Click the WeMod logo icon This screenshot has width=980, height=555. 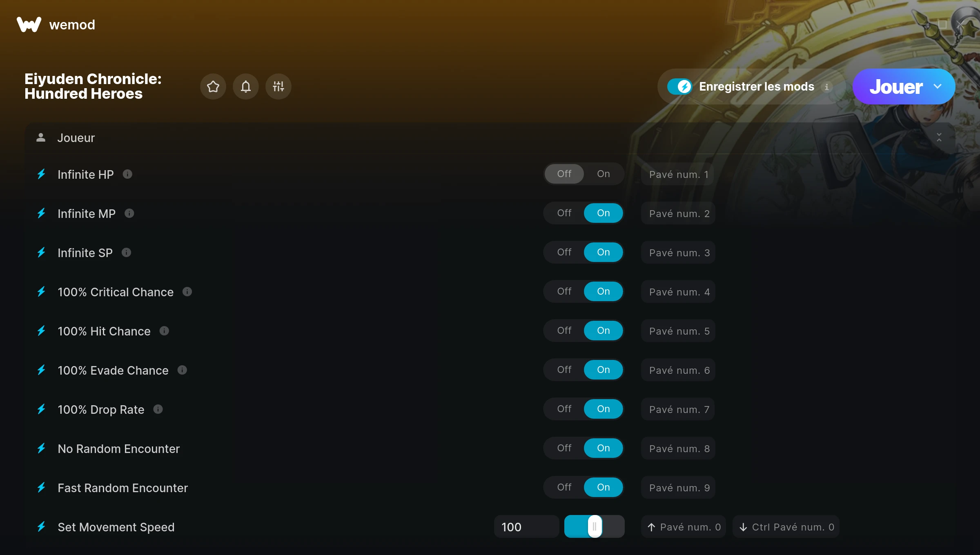[29, 24]
